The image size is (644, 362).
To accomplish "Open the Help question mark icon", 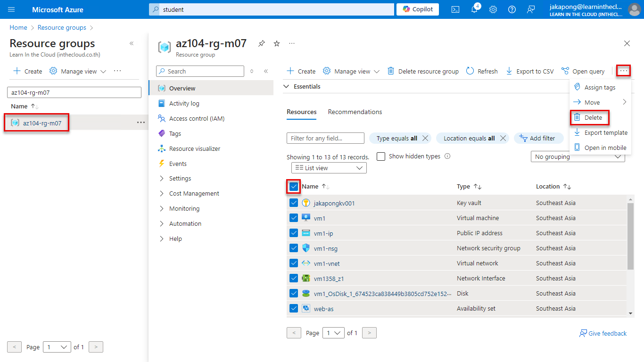I will pos(512,9).
